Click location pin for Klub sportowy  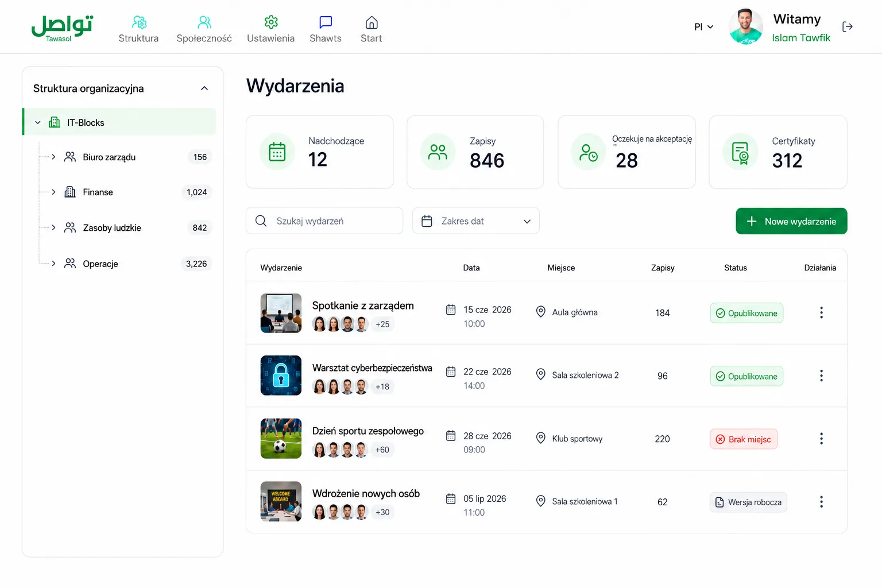point(540,438)
